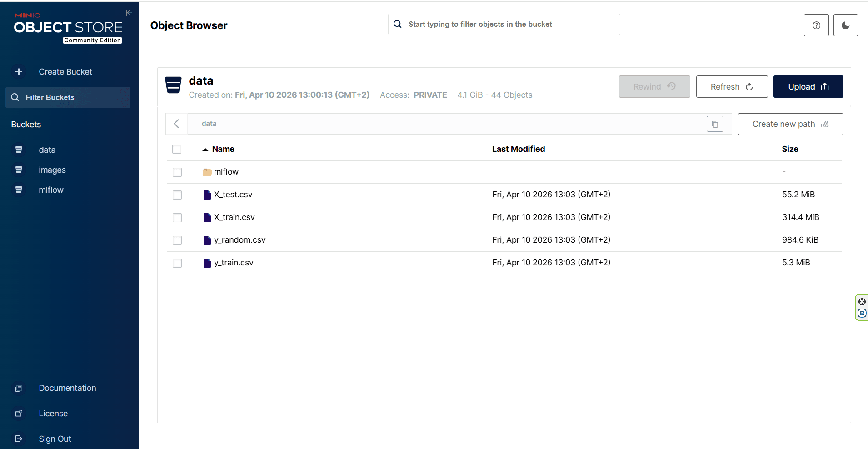
Task: Click the Refresh button
Action: click(732, 87)
